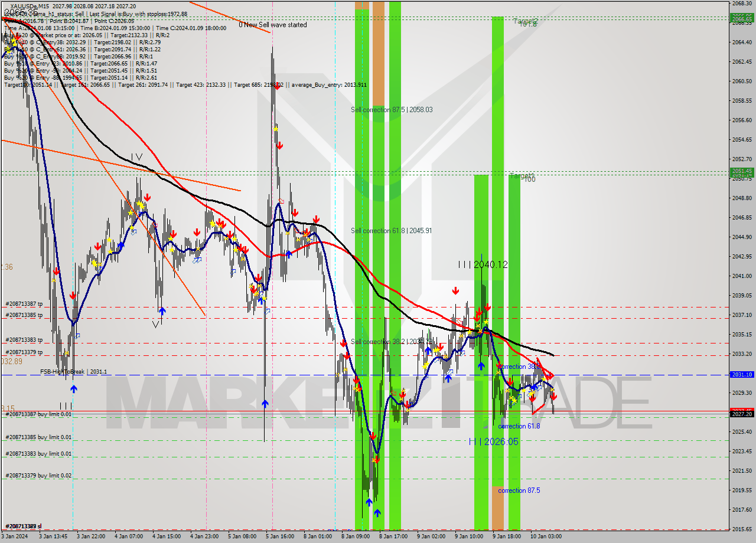Click the 2031.10 price tag on axis
The height and width of the screenshot is (543, 756).
click(742, 375)
